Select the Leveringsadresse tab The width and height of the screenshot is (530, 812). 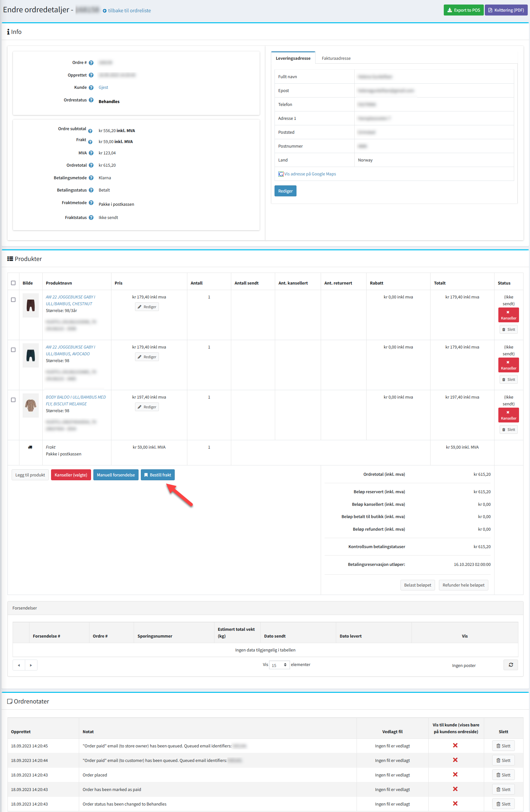click(x=293, y=58)
